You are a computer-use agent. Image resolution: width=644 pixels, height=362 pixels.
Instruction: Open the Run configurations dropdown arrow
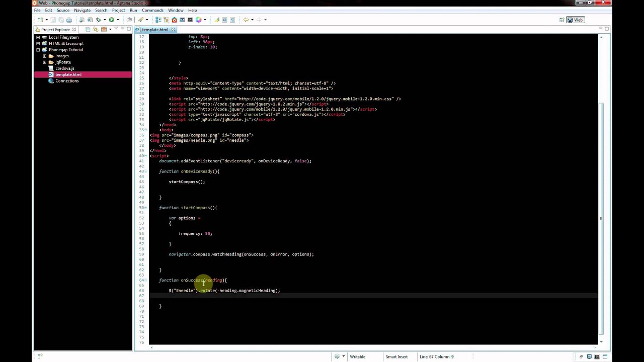point(118,20)
